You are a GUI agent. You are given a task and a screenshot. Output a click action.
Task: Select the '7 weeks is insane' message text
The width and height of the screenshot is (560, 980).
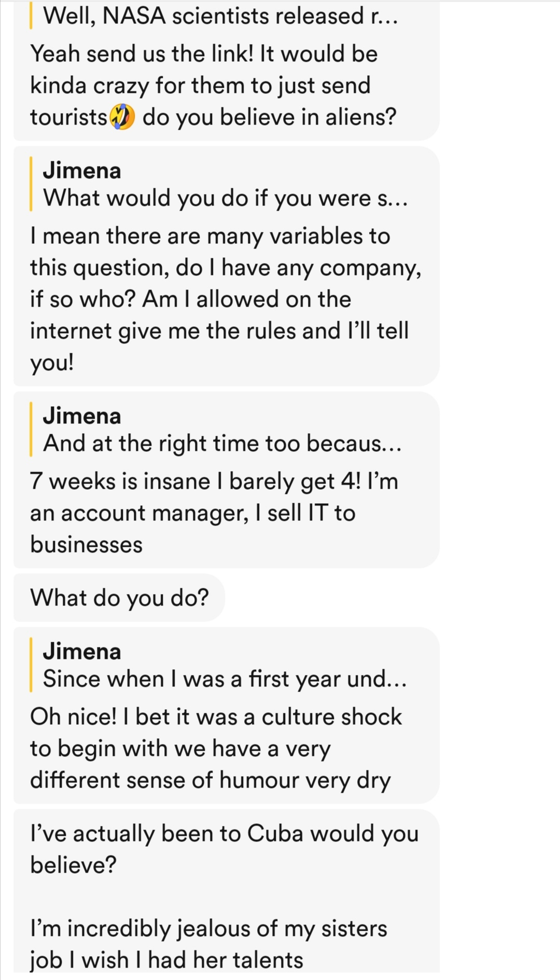pyautogui.click(x=213, y=513)
